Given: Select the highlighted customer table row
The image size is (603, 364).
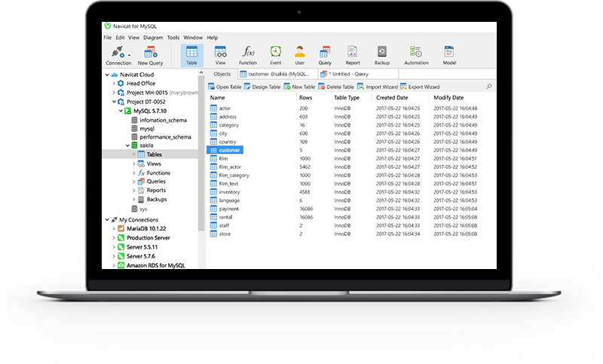Looking at the screenshot, I should (225, 150).
